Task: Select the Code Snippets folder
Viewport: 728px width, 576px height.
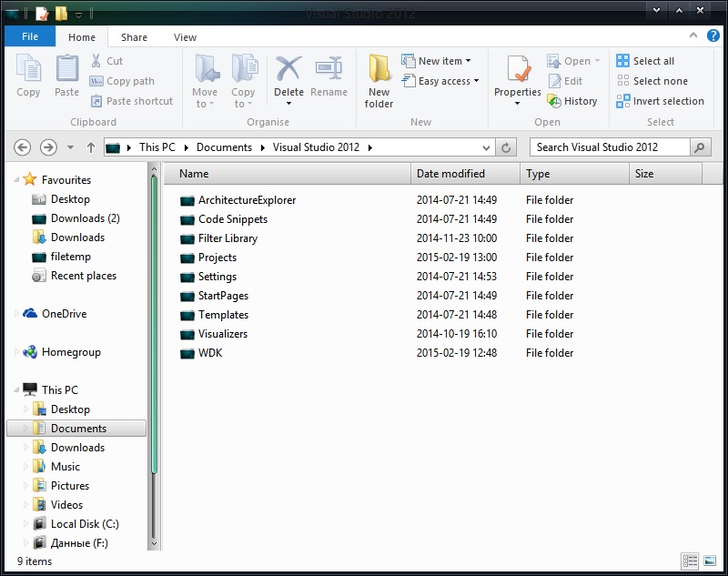Action: tap(233, 219)
